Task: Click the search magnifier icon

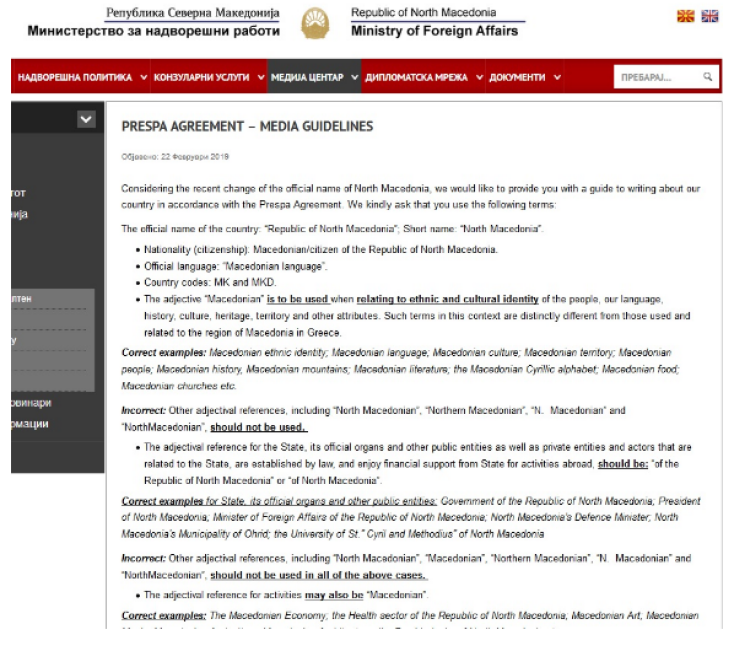Action: point(707,77)
